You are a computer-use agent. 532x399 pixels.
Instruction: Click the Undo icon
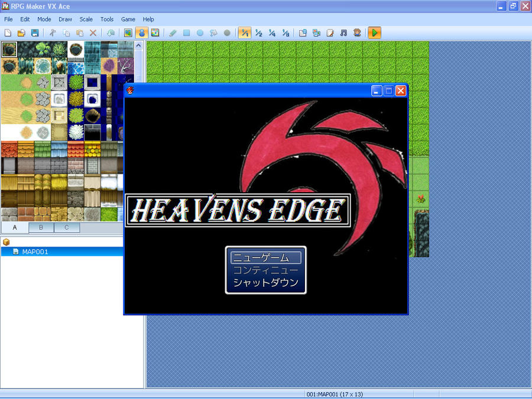pos(110,33)
